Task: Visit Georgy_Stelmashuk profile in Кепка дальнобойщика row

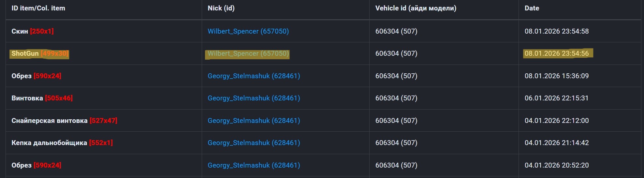Action: [x=254, y=143]
